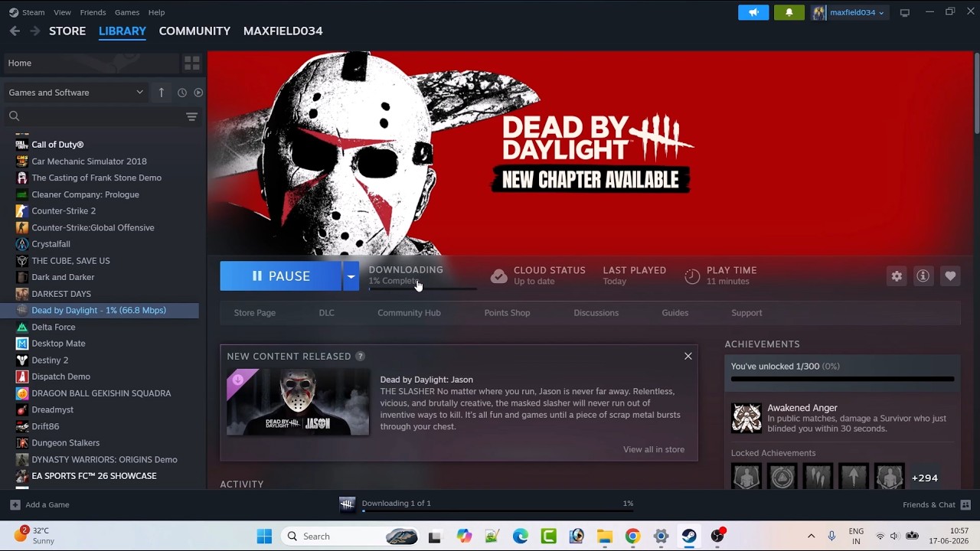Click the Counter-Strike 2 game icon
The width and height of the screenshot is (980, 551).
pyautogui.click(x=22, y=211)
